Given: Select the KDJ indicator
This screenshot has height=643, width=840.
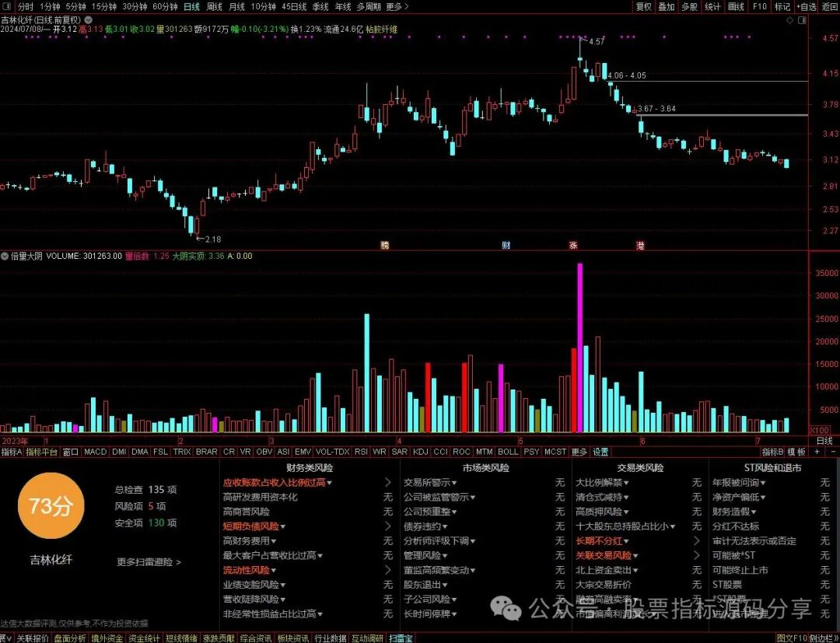Looking at the screenshot, I should [x=421, y=452].
